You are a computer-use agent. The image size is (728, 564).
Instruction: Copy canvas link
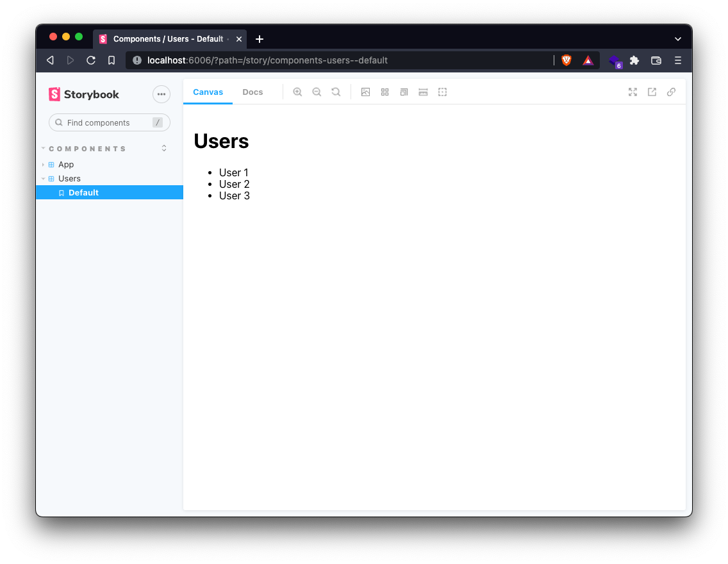(x=672, y=92)
